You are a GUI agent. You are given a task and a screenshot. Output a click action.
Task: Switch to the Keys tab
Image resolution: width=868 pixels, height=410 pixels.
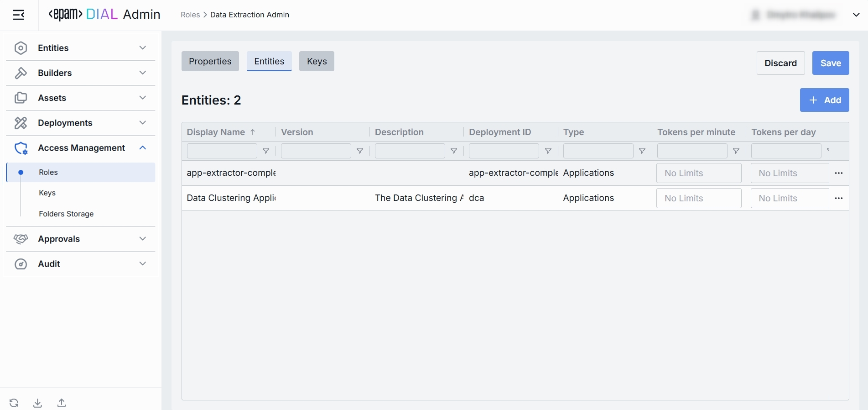[x=317, y=61]
